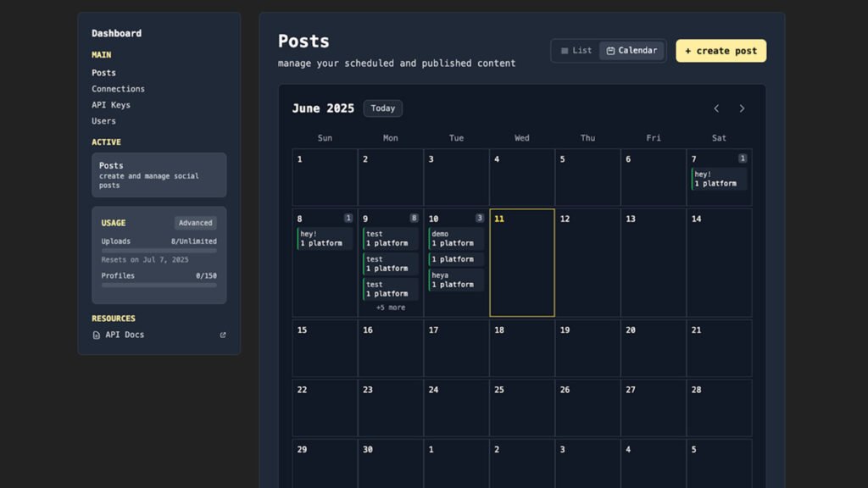Viewport: 868px width, 488px height.
Task: Switch to List view
Action: pos(576,51)
